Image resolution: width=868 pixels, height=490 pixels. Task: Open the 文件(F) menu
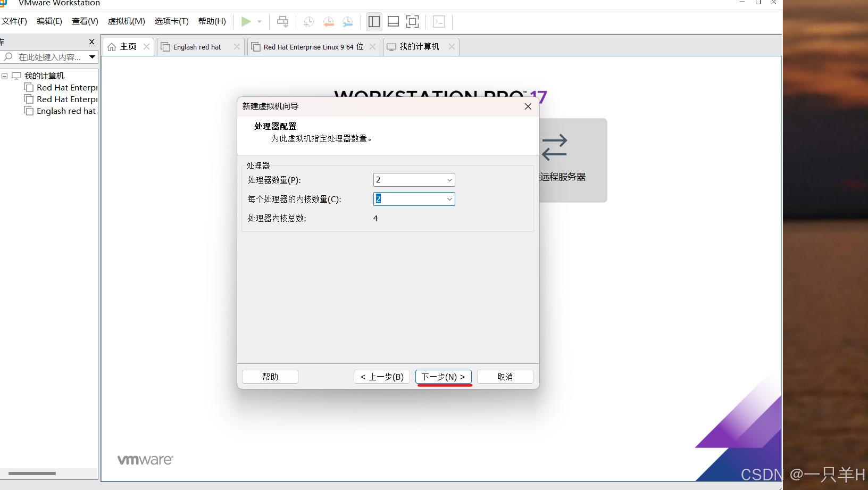[x=14, y=21]
